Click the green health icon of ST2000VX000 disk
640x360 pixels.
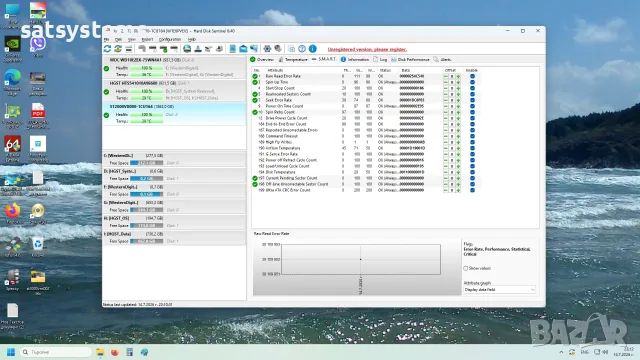[107, 115]
